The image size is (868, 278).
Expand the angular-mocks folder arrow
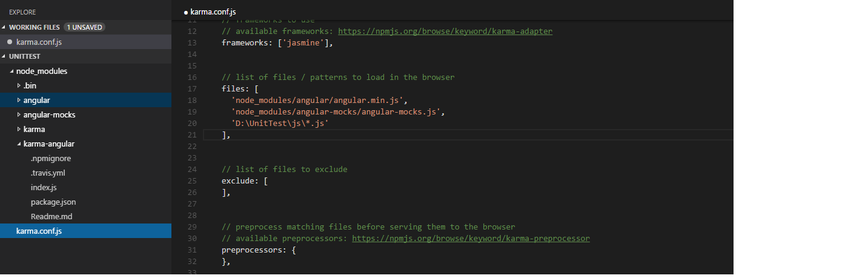coord(19,114)
